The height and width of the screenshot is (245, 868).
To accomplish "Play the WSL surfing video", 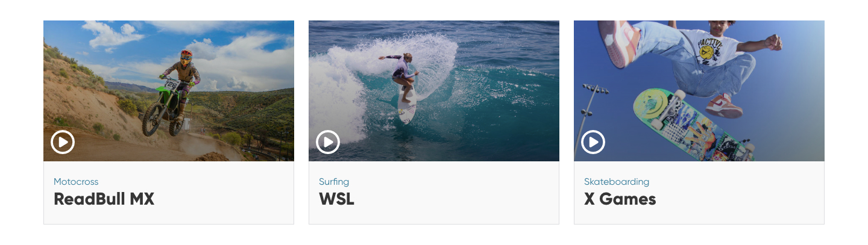I will click(328, 142).
